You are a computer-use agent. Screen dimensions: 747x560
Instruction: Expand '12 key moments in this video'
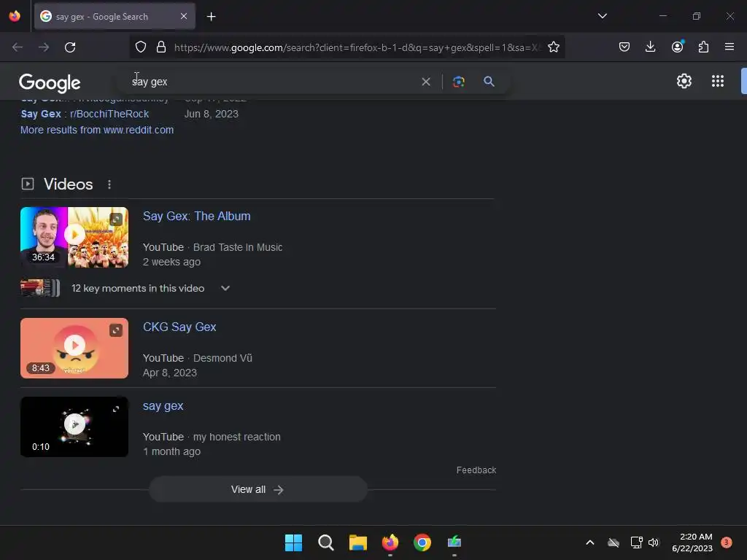point(150,288)
